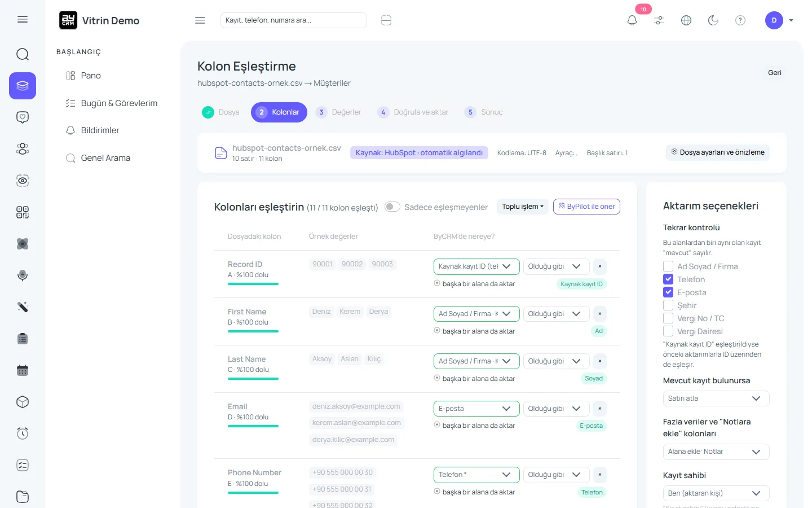Uncheck the E-posta duplicate checkbox
812x508 pixels.
pos(668,292)
